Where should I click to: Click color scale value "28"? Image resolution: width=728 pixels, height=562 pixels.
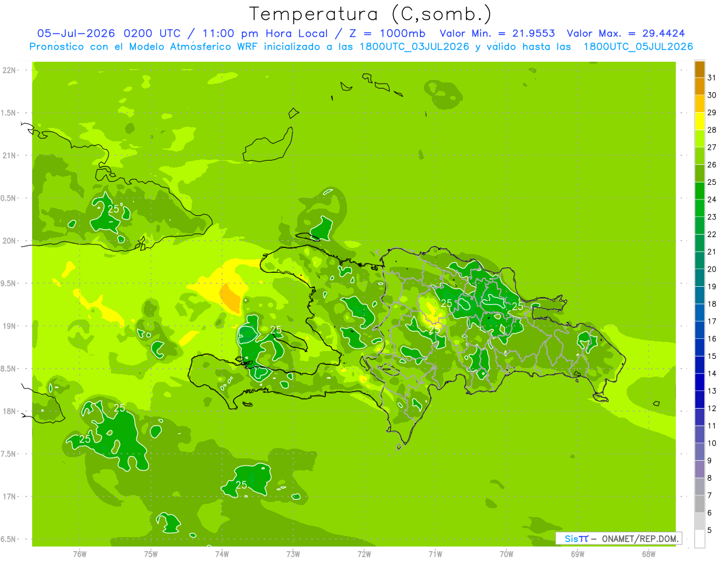(x=712, y=130)
